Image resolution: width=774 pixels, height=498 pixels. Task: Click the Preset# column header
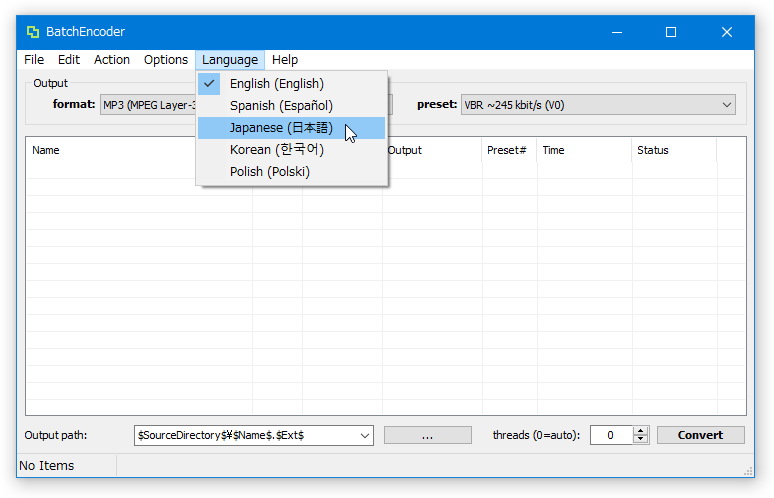pyautogui.click(x=509, y=150)
